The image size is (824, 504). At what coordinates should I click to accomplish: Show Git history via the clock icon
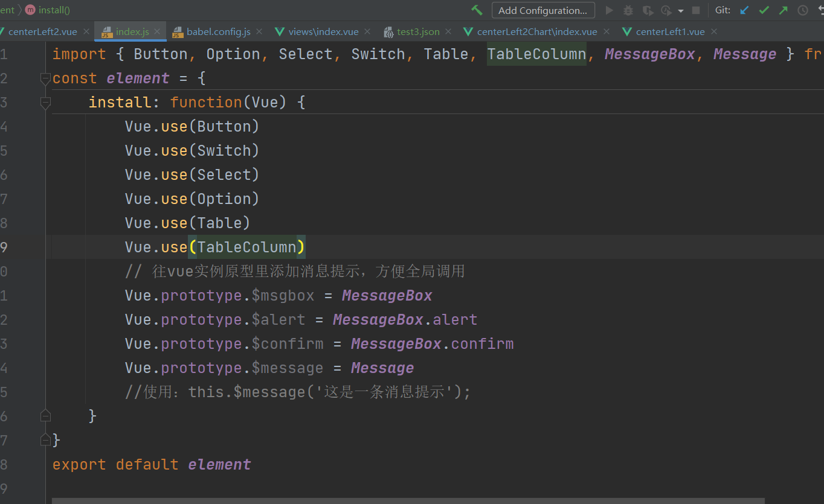[x=803, y=10]
